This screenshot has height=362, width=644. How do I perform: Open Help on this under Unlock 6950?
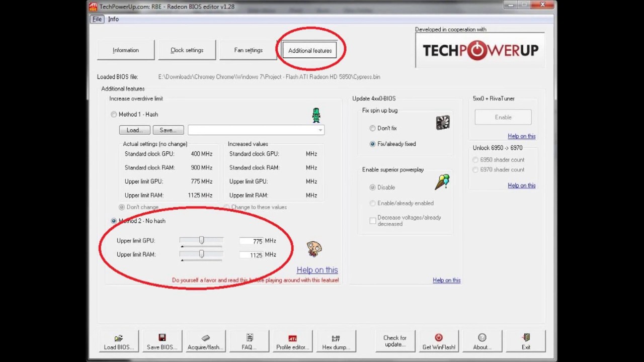pos(522,186)
